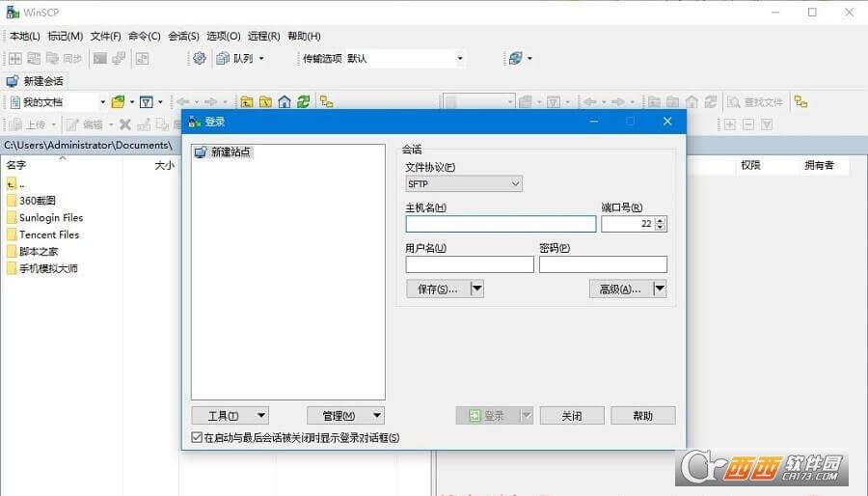Expand the Login button arrow
The height and width of the screenshot is (496, 868).
(527, 415)
